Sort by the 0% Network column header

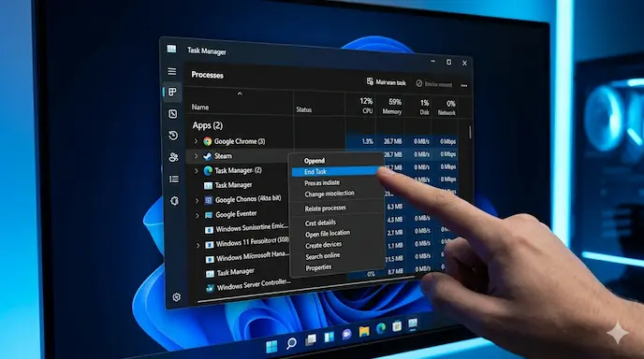click(447, 108)
